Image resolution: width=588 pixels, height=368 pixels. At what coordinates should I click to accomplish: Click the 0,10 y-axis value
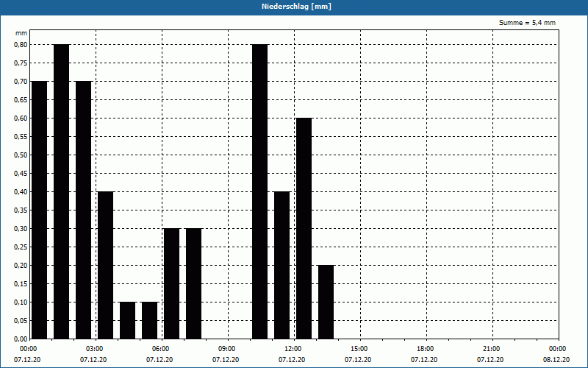tap(21, 302)
